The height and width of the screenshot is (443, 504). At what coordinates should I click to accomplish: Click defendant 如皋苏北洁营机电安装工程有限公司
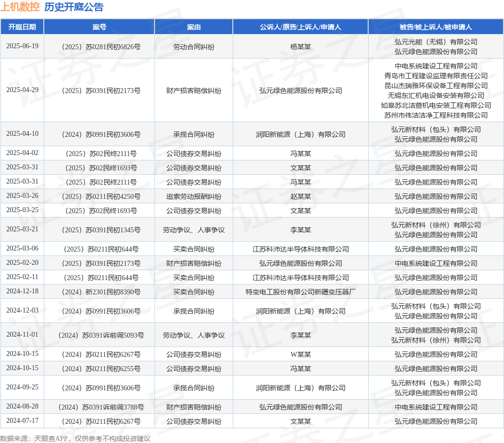[x=436, y=105]
